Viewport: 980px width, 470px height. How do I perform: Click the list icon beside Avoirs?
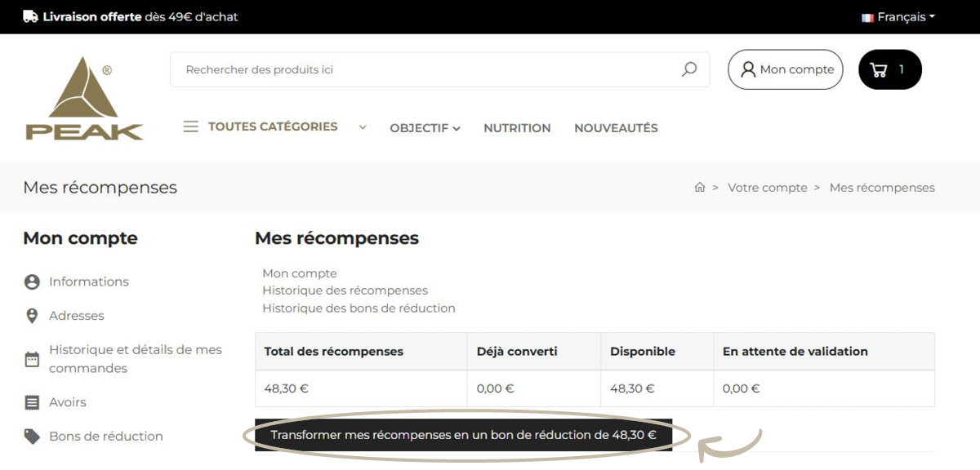[x=31, y=401]
